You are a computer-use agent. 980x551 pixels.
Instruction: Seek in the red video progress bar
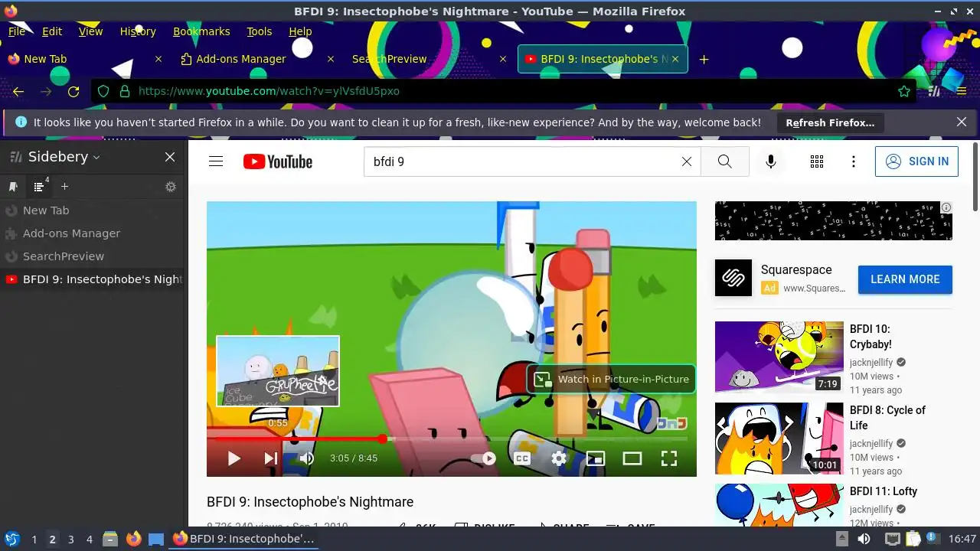452,439
